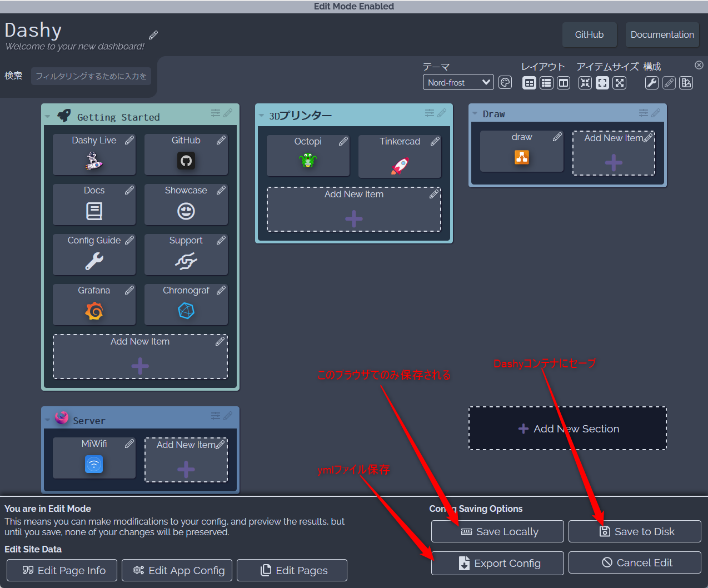Toggle the pencil edit mode icon under 構成
This screenshot has width=708, height=588.
[669, 83]
